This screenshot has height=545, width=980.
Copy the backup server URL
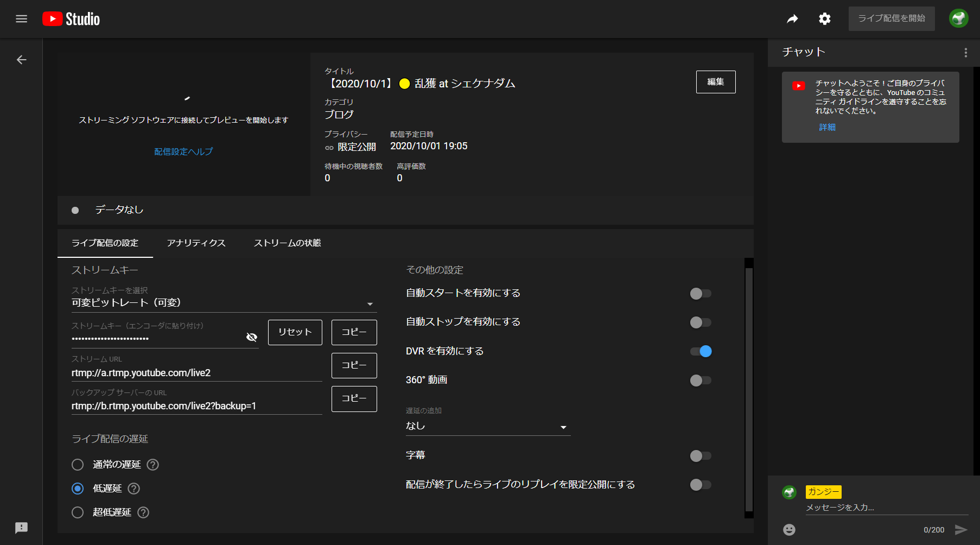(x=354, y=399)
